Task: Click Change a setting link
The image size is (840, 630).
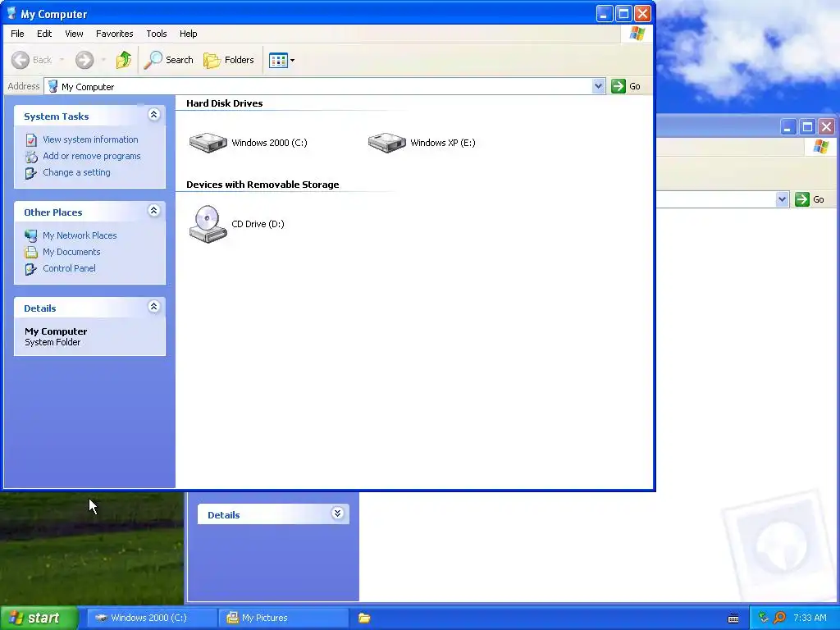Action: pyautogui.click(x=76, y=172)
